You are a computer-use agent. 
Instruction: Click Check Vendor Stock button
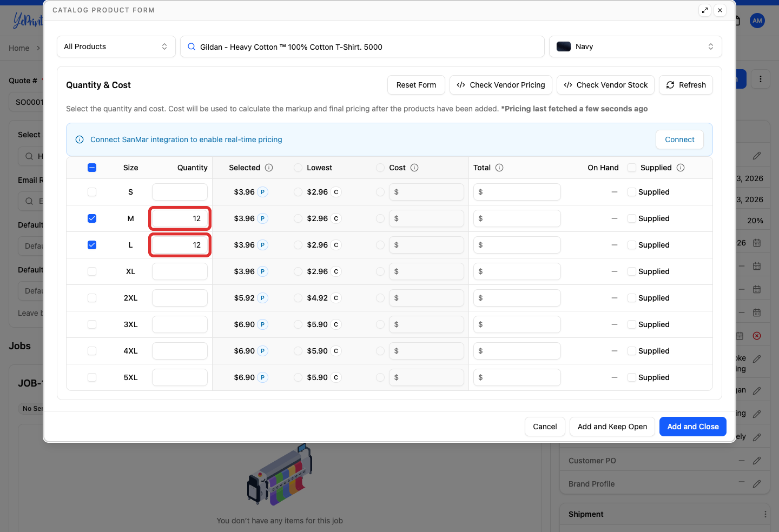point(606,85)
